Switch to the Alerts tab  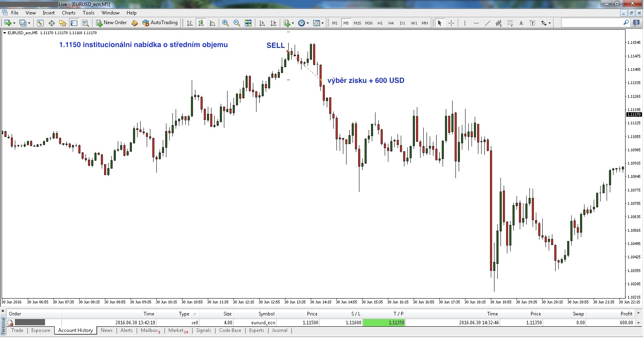pos(127,330)
